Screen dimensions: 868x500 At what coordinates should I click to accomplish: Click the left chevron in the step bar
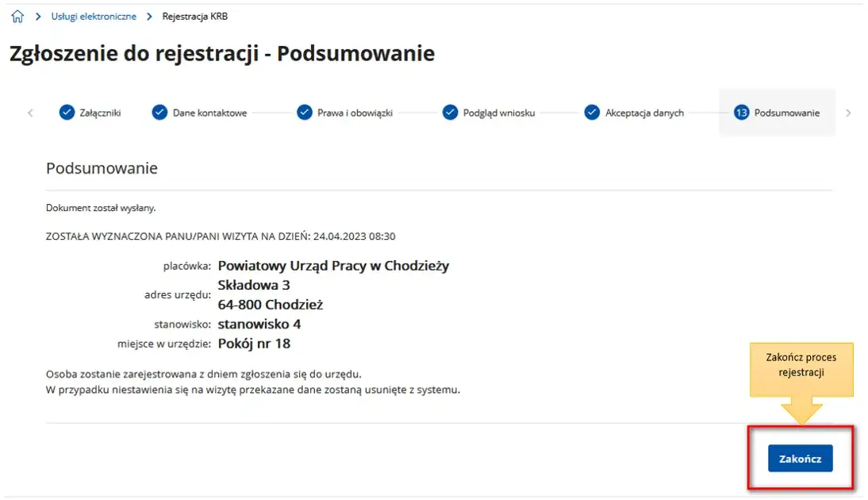(30, 113)
